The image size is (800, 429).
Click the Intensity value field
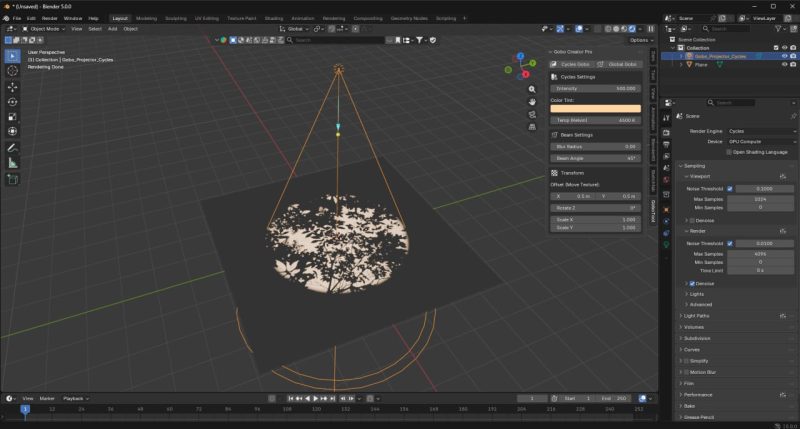pyautogui.click(x=596, y=88)
